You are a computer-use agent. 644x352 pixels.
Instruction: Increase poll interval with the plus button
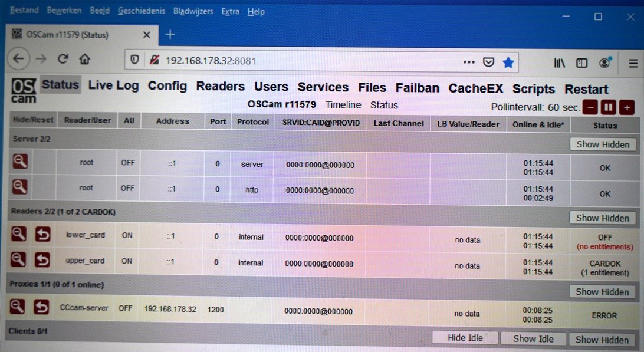[x=627, y=108]
